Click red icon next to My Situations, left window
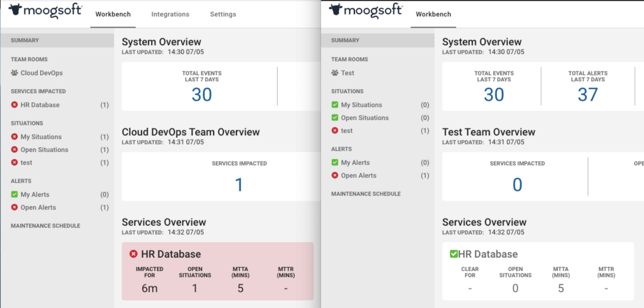Viewport: 644px width, 308px height. [14, 137]
